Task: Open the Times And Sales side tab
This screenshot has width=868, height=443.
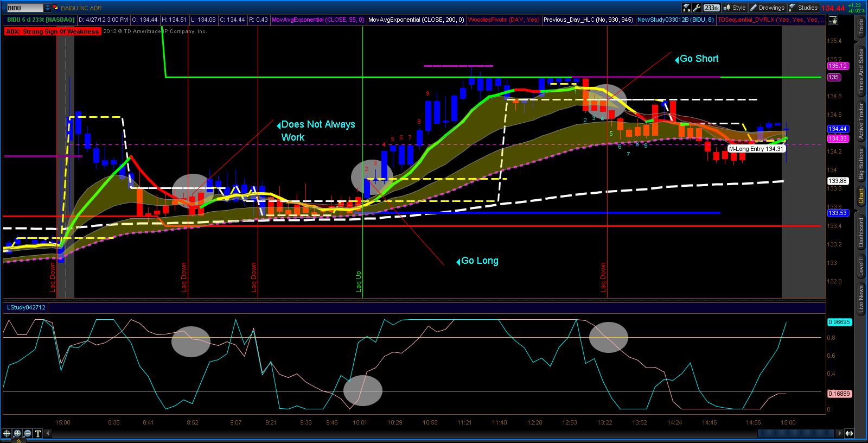Action: [x=860, y=72]
